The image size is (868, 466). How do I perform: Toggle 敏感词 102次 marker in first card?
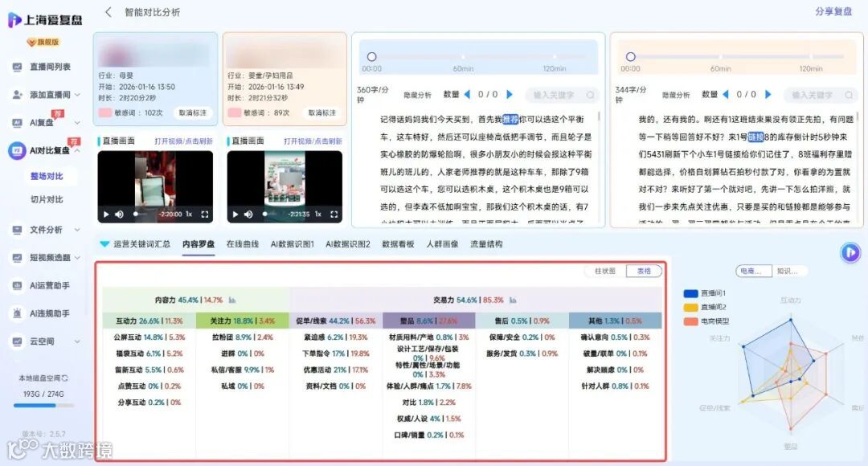point(105,113)
